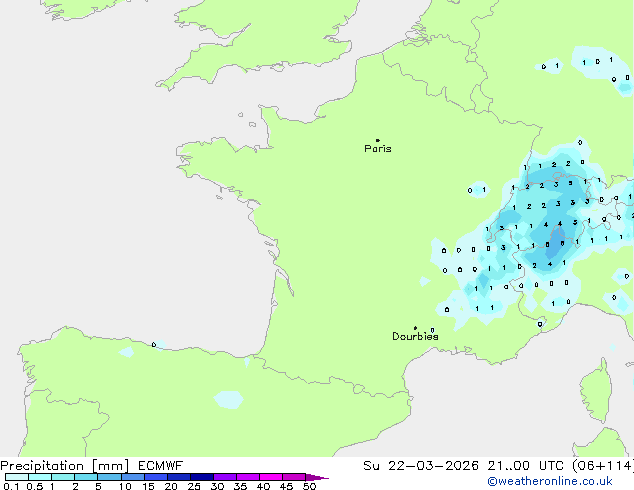Click the Paris city label

(378, 149)
